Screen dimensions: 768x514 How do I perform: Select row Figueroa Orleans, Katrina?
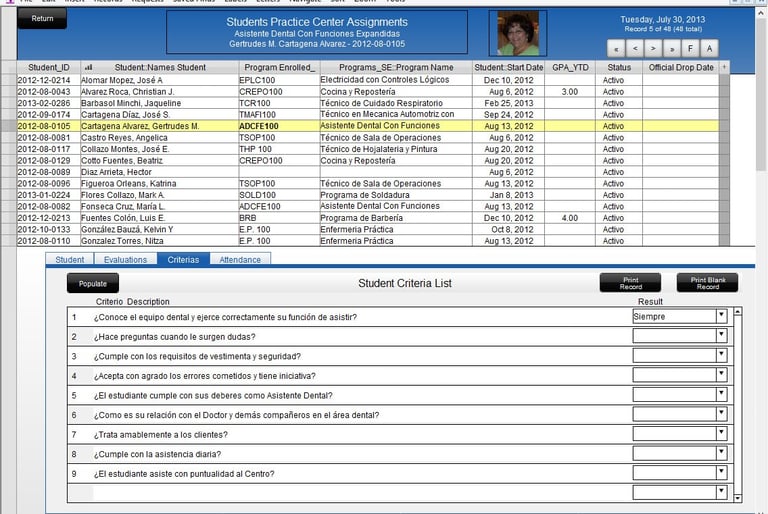(368, 183)
